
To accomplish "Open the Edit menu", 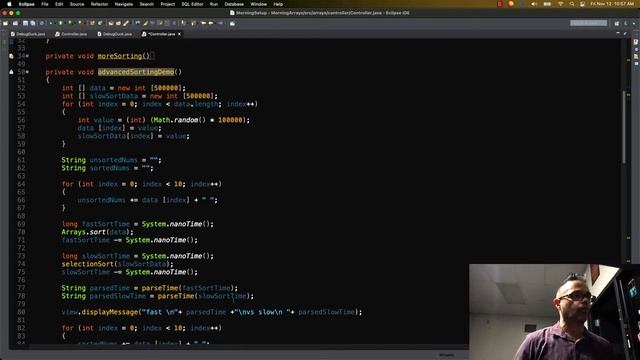I will click(59, 4).
